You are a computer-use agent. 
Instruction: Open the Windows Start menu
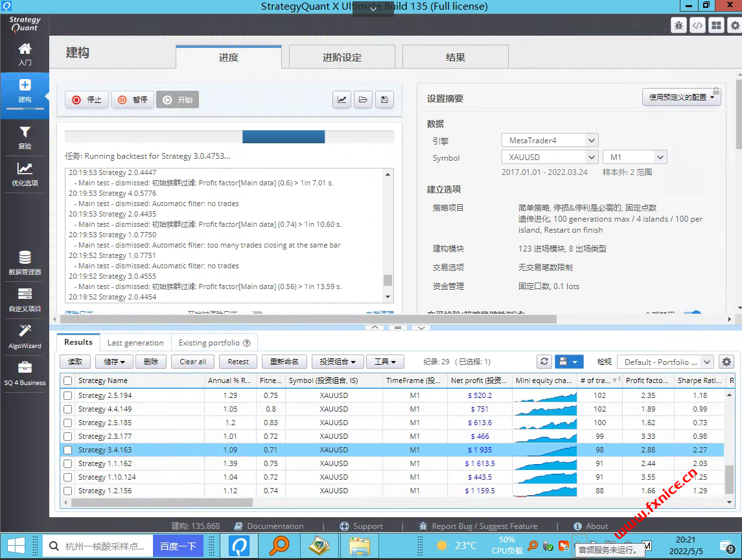coord(16,546)
